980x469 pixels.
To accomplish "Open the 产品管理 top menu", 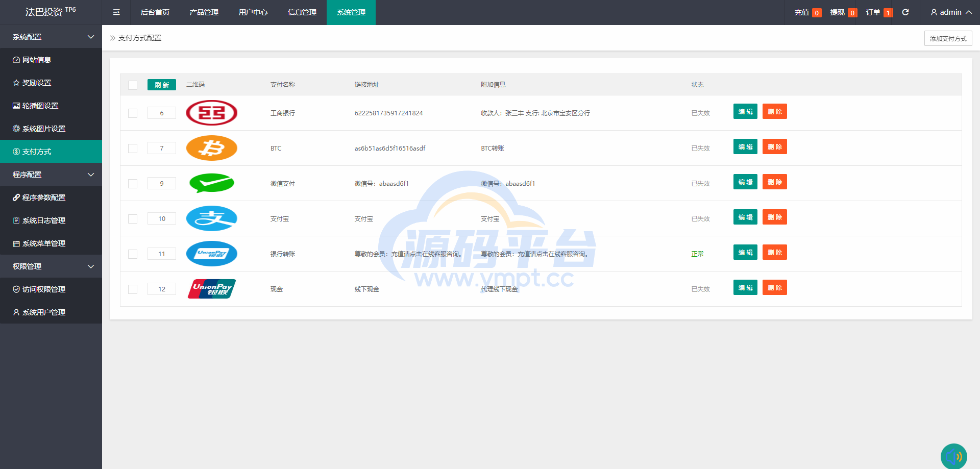I will (204, 12).
